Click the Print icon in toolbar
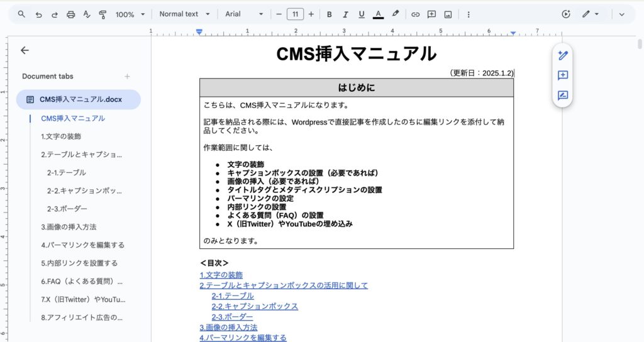The image size is (644, 342). click(70, 14)
